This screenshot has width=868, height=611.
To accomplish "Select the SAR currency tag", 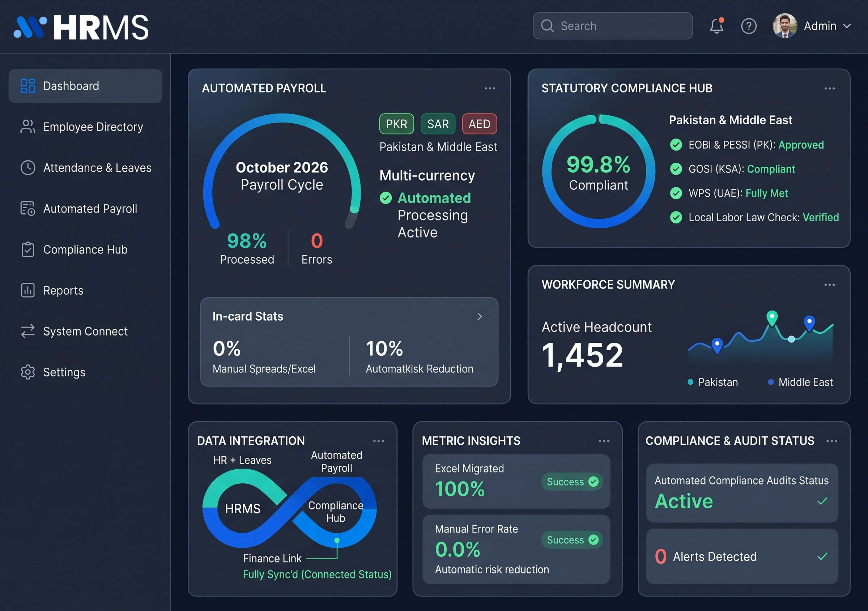I will pos(438,124).
